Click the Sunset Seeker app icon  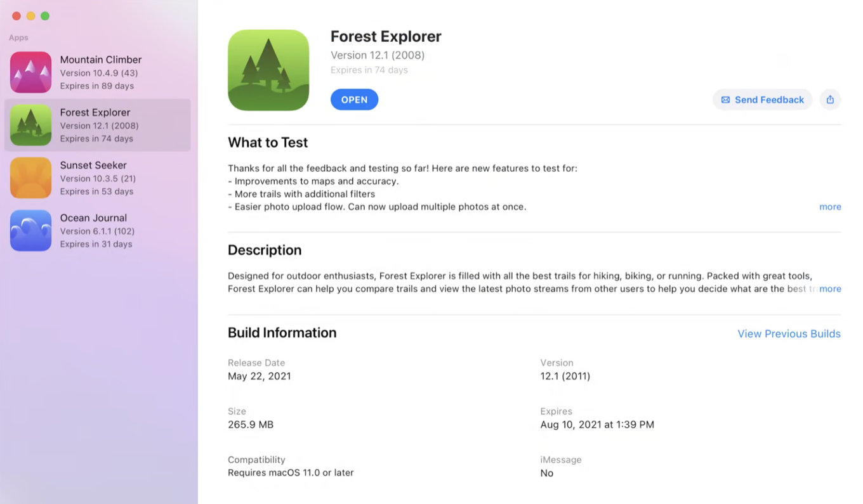click(30, 178)
